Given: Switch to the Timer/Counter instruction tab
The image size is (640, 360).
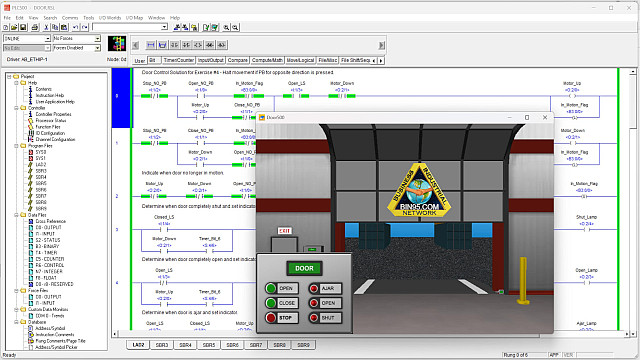Looking at the screenshot, I should click(178, 60).
